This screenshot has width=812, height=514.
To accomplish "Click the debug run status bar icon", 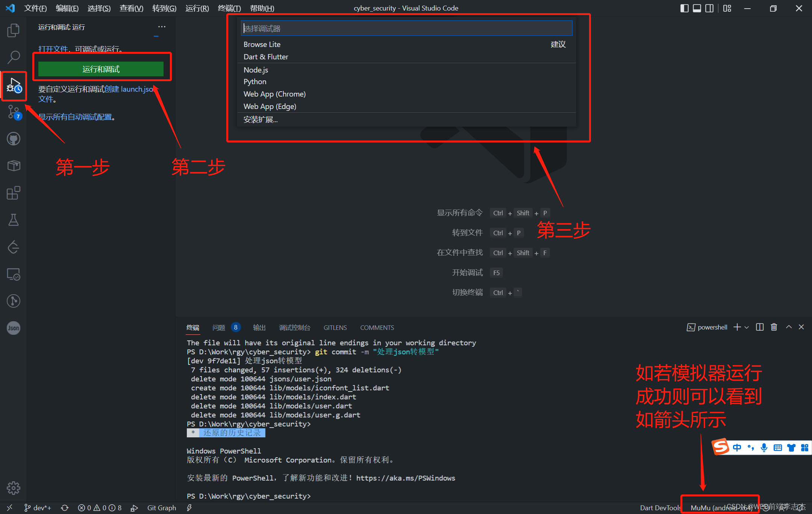I will (x=134, y=508).
